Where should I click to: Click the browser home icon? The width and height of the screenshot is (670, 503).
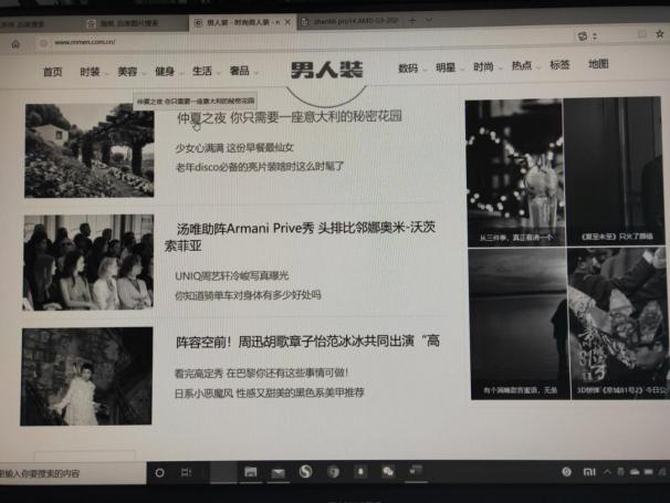point(15,44)
